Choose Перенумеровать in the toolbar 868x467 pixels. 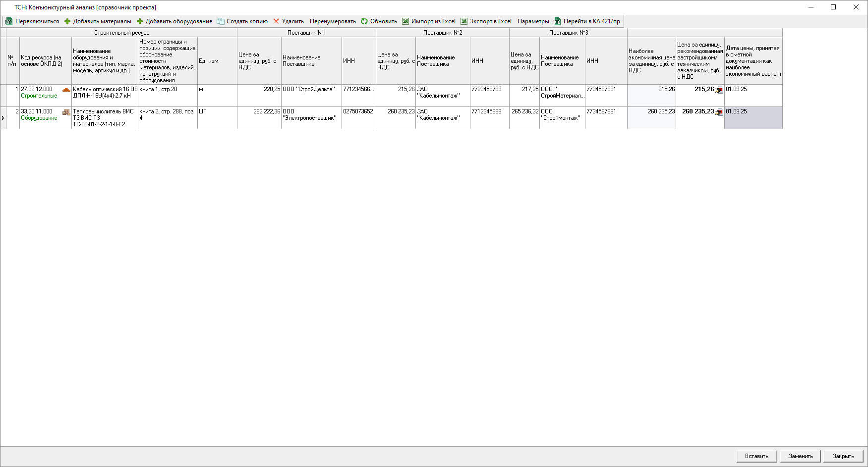[x=333, y=21]
